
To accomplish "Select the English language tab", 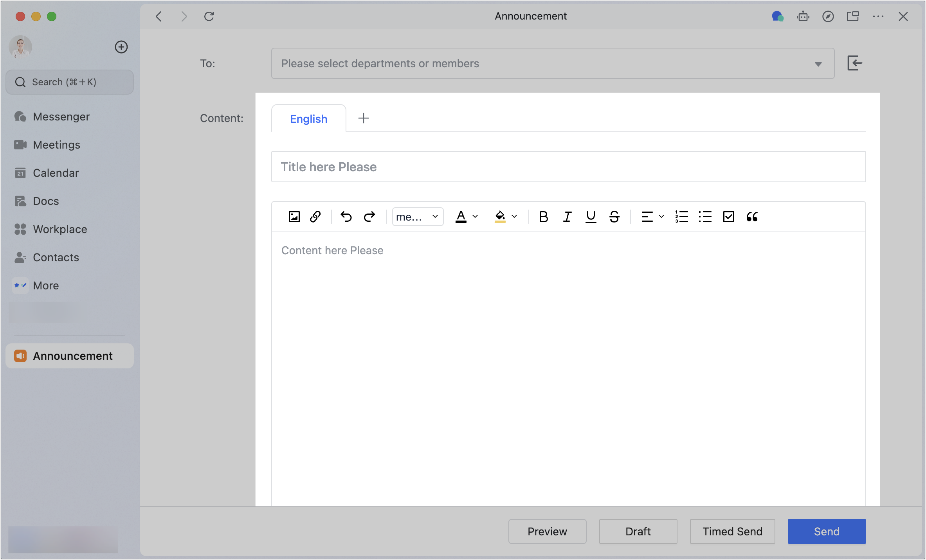I will coord(308,118).
